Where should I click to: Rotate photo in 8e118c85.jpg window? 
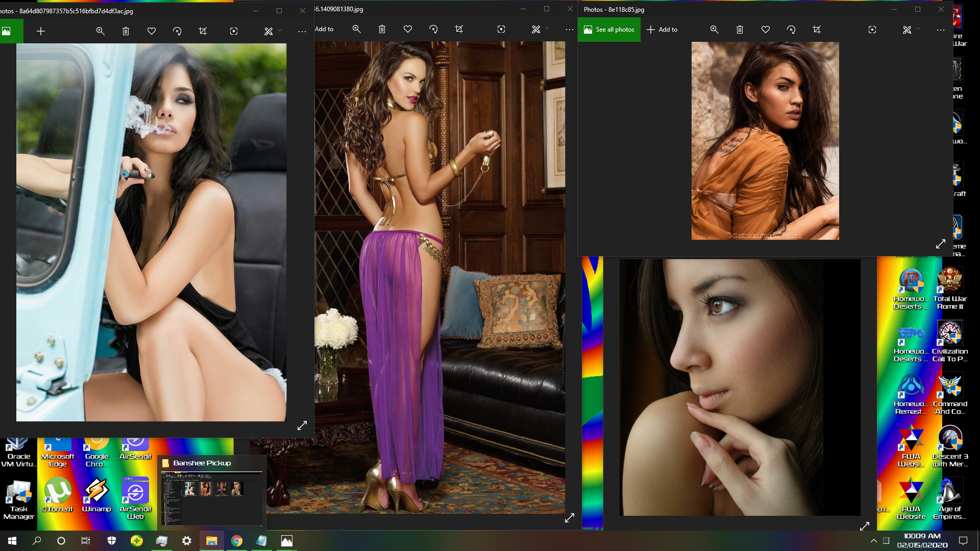791,30
